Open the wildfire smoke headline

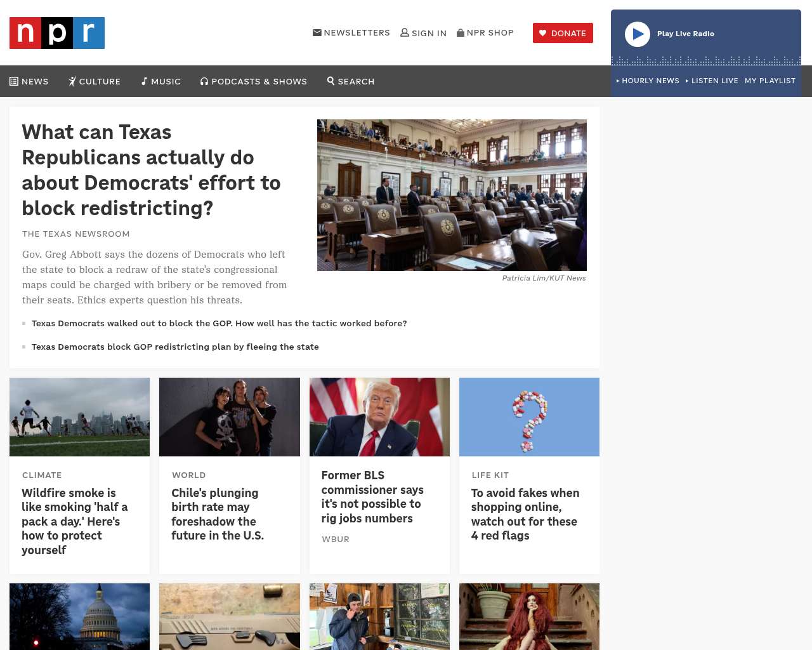click(75, 521)
